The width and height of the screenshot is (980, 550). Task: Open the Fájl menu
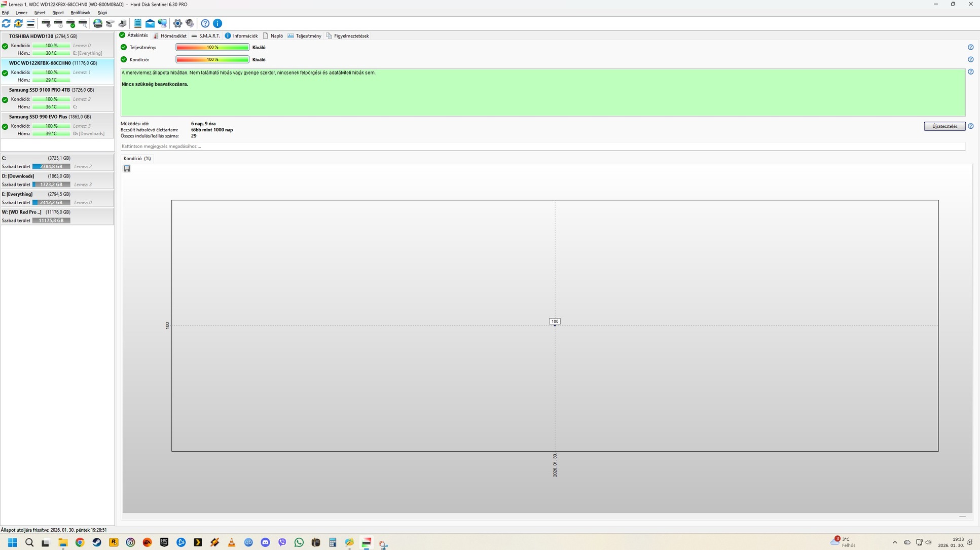tap(5, 13)
